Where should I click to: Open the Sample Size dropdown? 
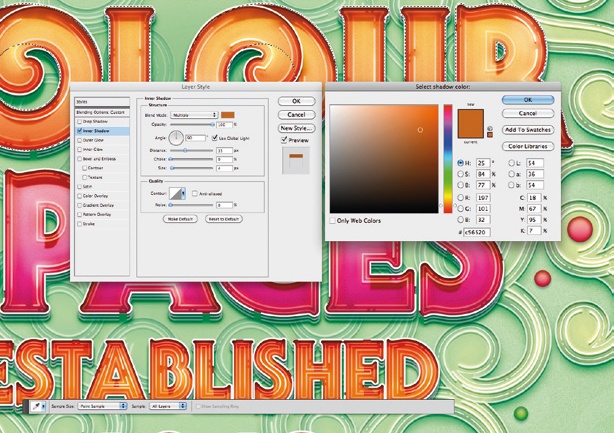(x=104, y=406)
